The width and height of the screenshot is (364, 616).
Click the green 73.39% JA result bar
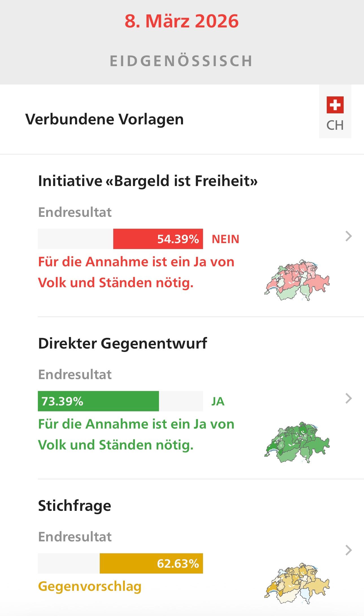98,401
